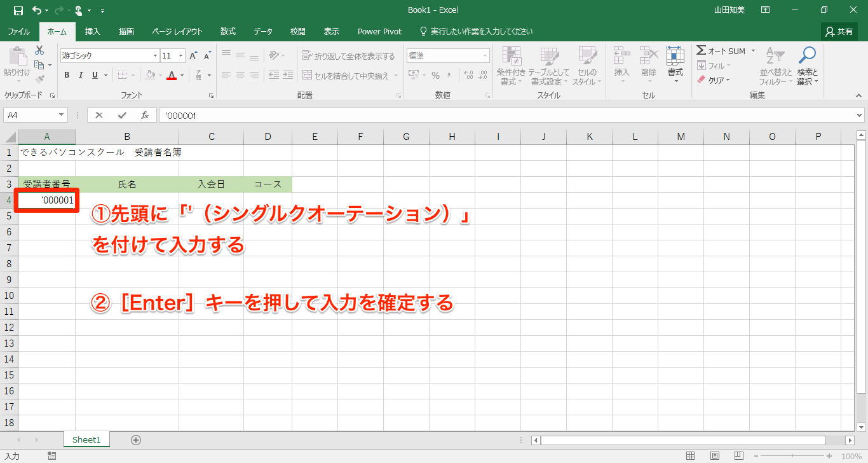Decrease font size with small A icon
This screenshot has height=463, width=868.
pos(207,56)
